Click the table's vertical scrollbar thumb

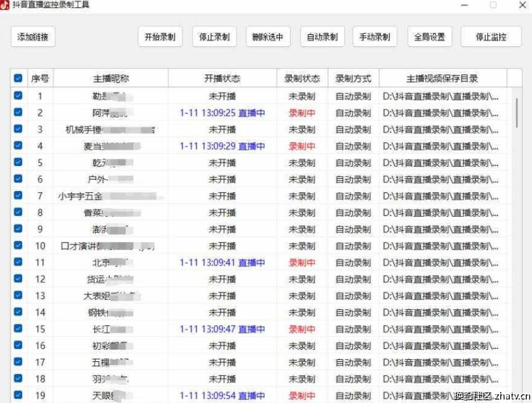click(x=517, y=113)
